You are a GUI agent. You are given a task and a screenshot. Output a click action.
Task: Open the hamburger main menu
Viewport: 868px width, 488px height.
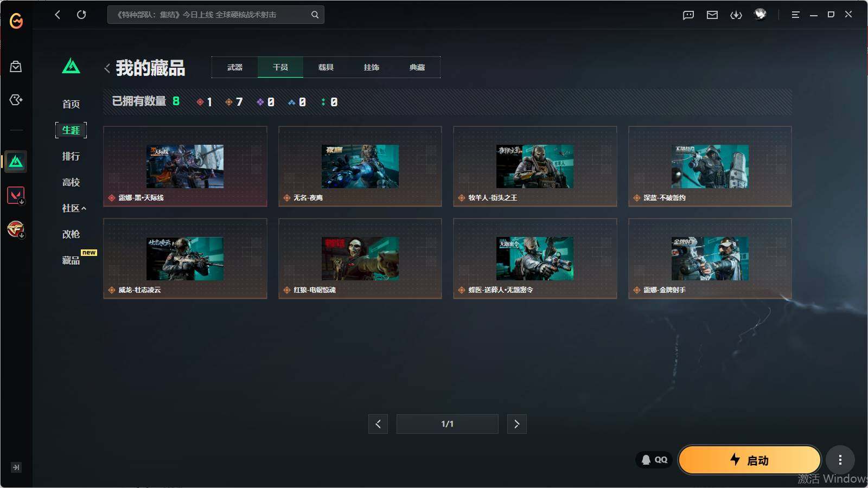coord(795,15)
